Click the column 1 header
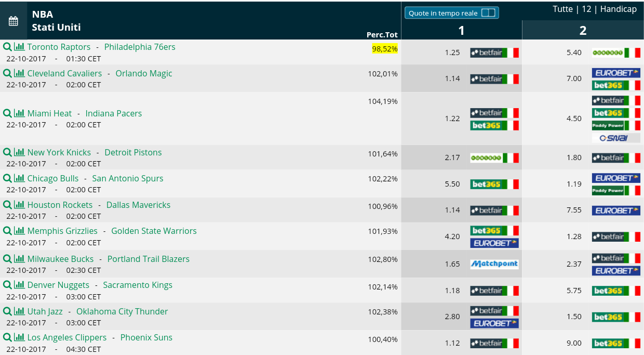This screenshot has width=644, height=355. click(x=461, y=31)
